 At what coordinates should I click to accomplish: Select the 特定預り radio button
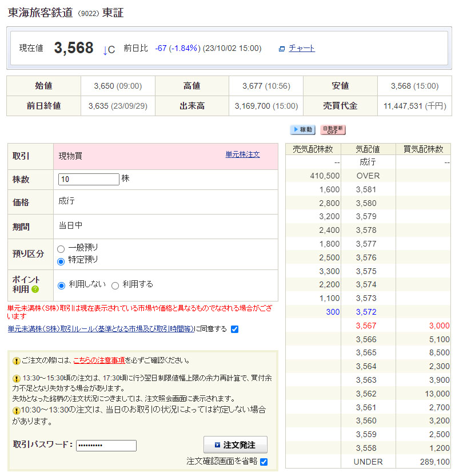click(x=61, y=261)
